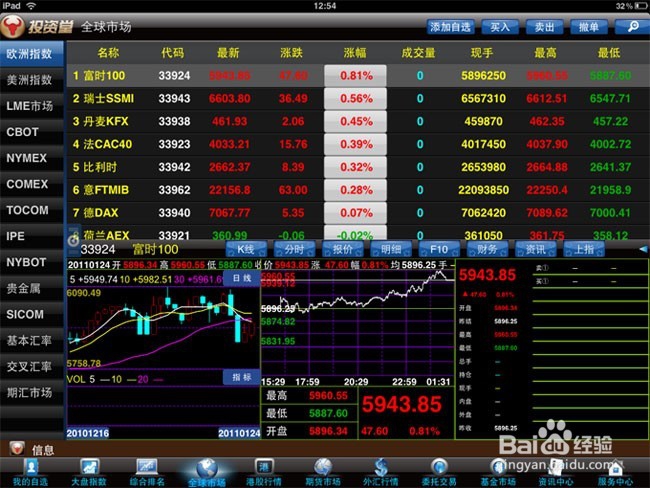Sort by 最高 column header
650x488 pixels.
[545, 53]
